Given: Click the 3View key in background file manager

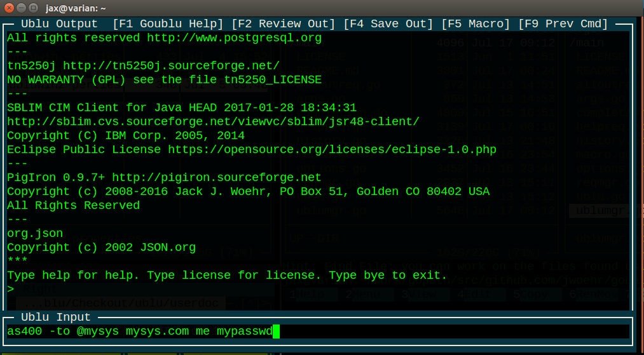Looking at the screenshot, I should tap(418, 295).
